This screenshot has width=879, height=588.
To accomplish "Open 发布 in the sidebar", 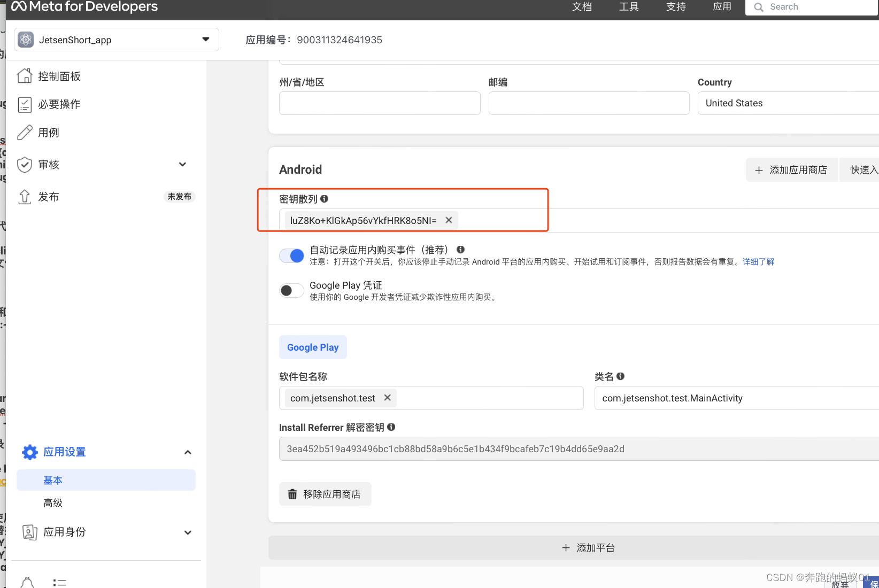I will click(49, 197).
